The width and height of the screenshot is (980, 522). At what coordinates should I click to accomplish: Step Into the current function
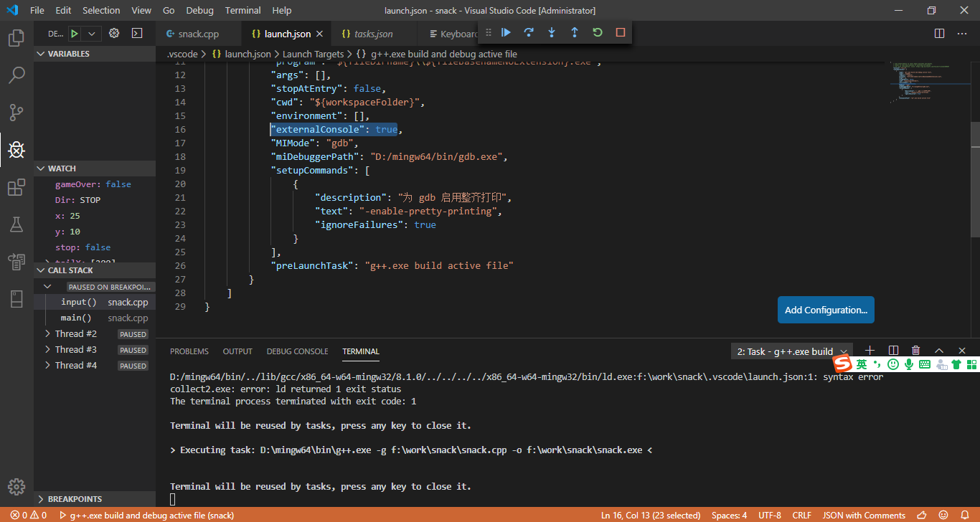(551, 32)
